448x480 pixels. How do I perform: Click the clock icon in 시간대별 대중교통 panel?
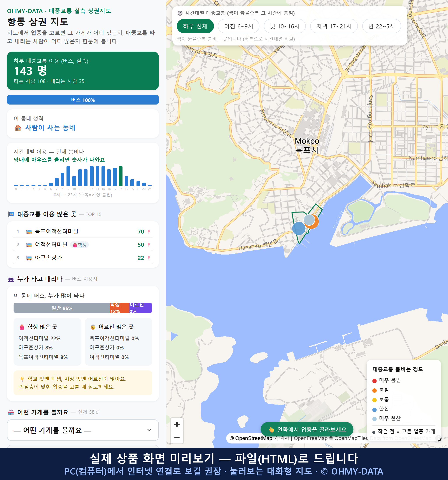click(x=180, y=13)
